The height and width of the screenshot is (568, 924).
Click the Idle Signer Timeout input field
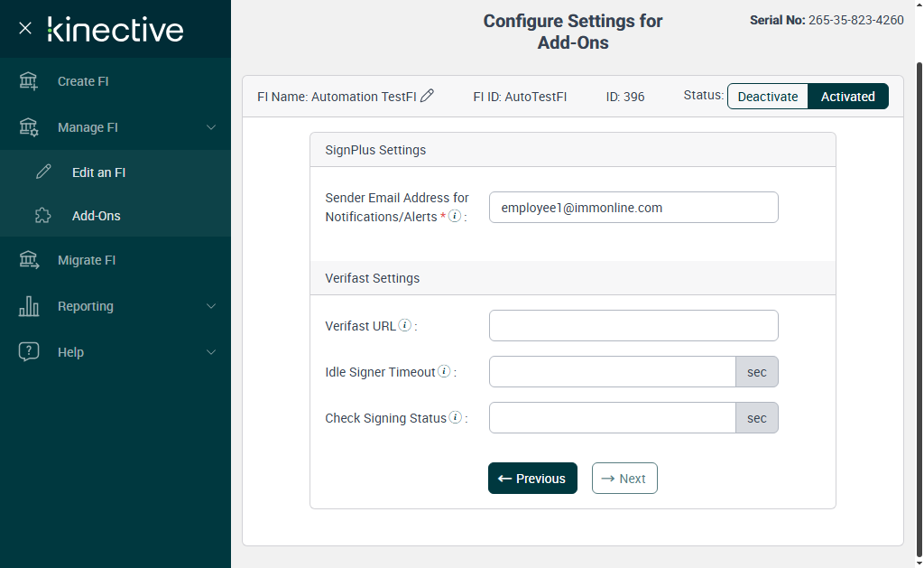(613, 372)
